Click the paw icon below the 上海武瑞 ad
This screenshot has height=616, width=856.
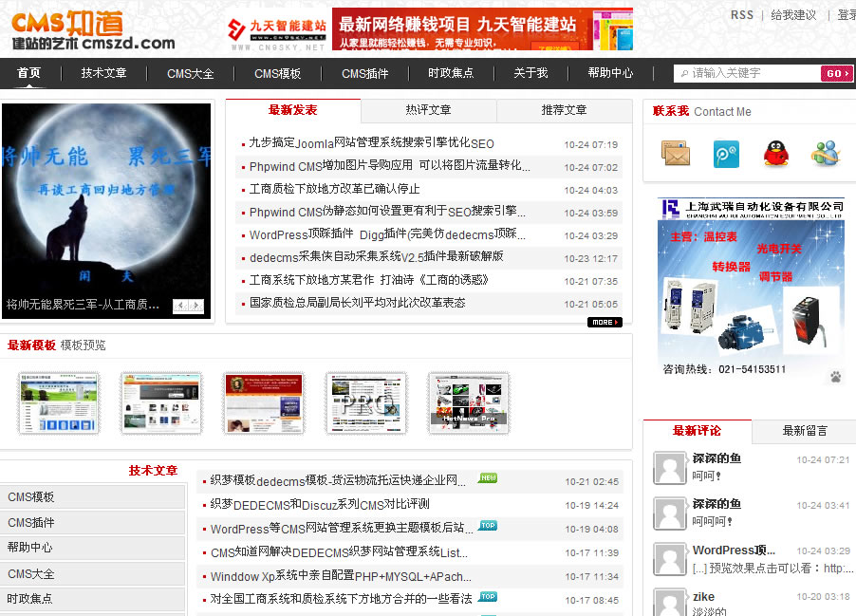(835, 376)
